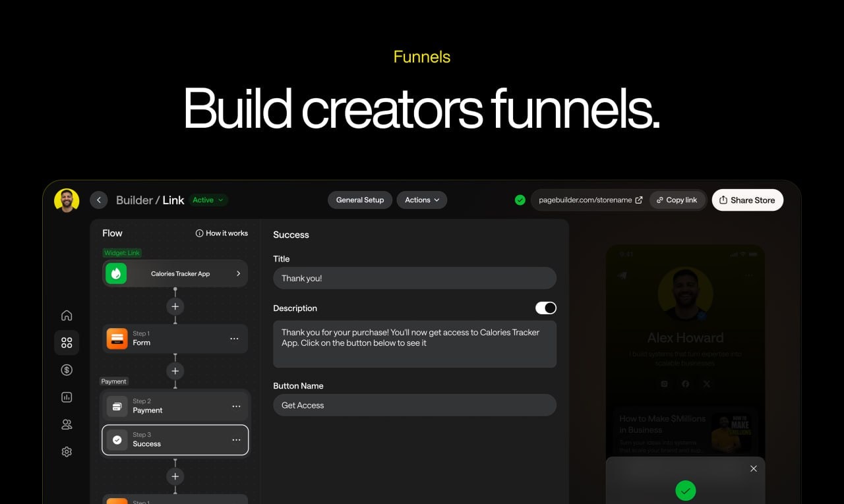Disable the Description toggle
This screenshot has height=504, width=844.
pyautogui.click(x=546, y=308)
